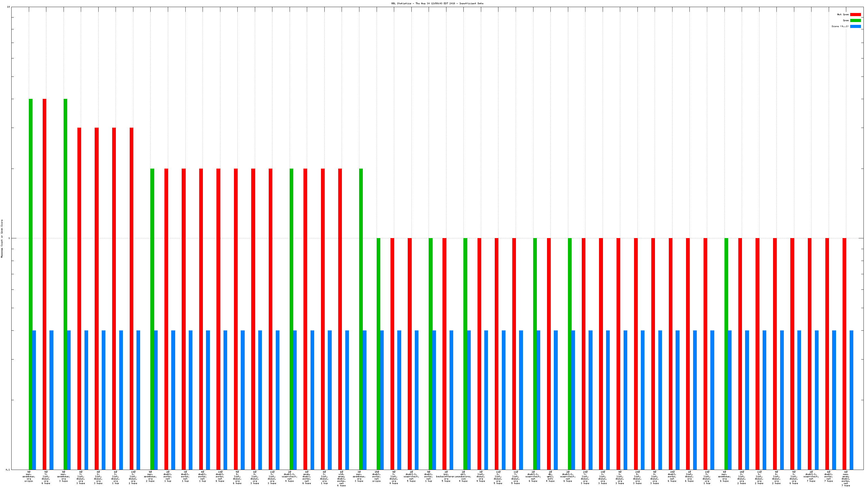Click the Score (0..1) legend label
Viewport: 868px width, 488px height.
coord(840,26)
